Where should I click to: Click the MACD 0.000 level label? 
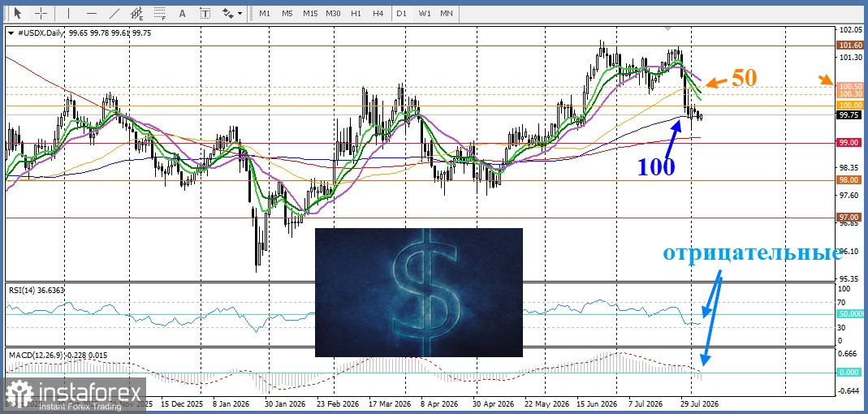click(850, 373)
